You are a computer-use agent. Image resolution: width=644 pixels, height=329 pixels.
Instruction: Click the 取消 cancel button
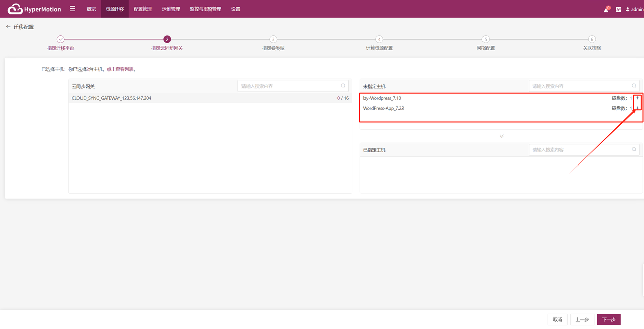[x=557, y=319]
